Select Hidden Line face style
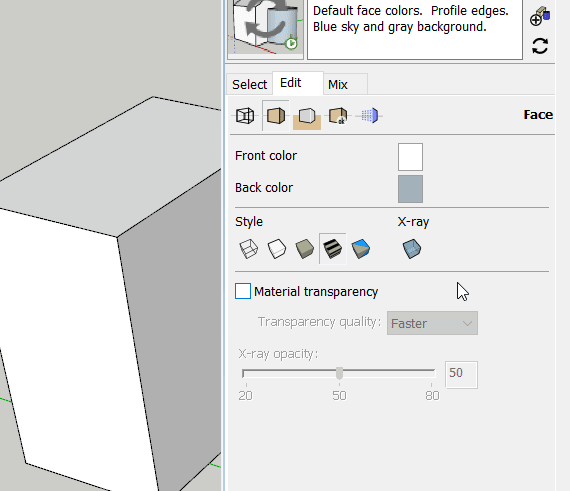This screenshot has width=570, height=491. [x=277, y=249]
